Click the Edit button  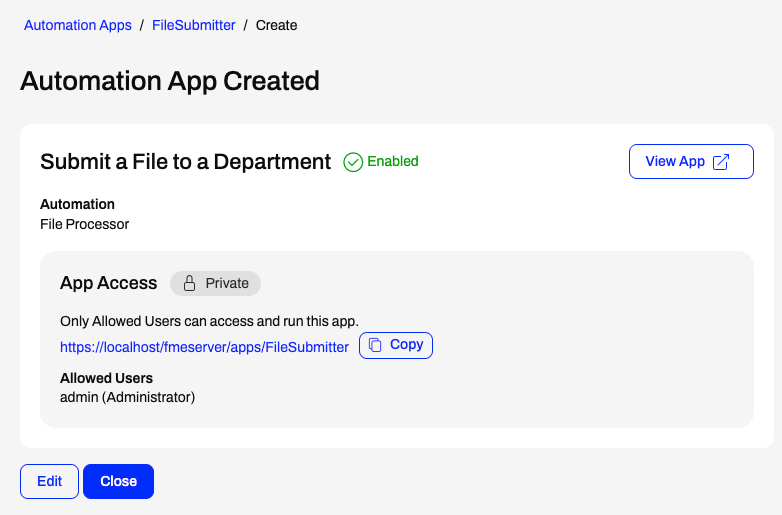click(x=49, y=481)
